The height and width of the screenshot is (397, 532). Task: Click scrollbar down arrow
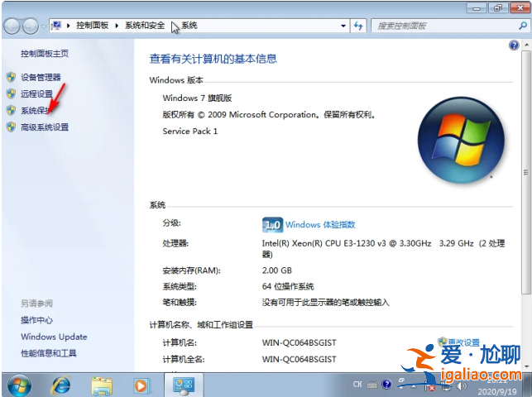click(526, 366)
